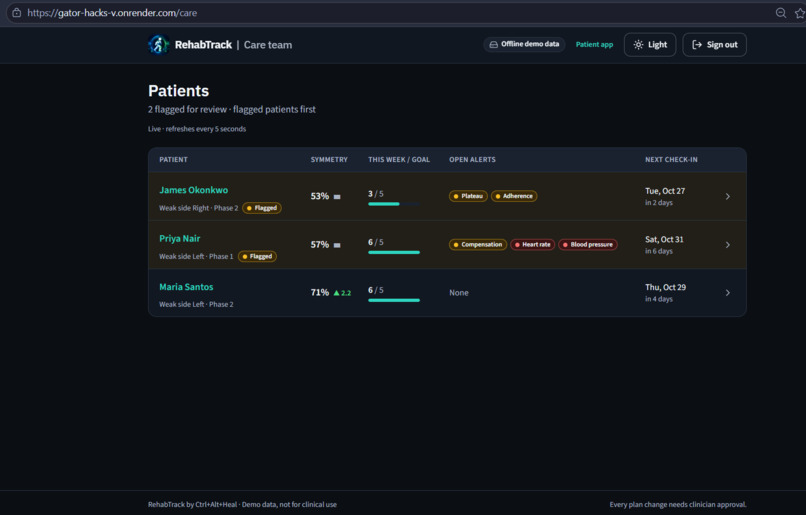Click 'Live · refreshes every 5 seconds' text
Viewport: 806px width, 515px height.
197,129
